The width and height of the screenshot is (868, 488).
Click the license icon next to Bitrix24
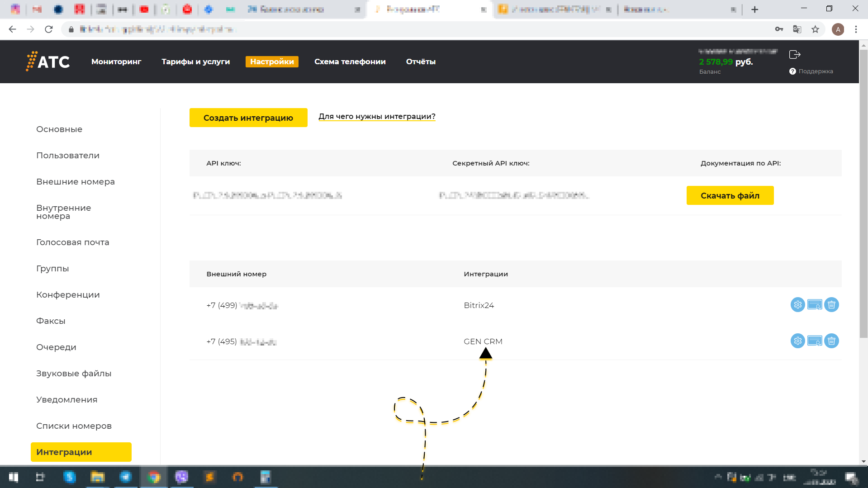815,305
